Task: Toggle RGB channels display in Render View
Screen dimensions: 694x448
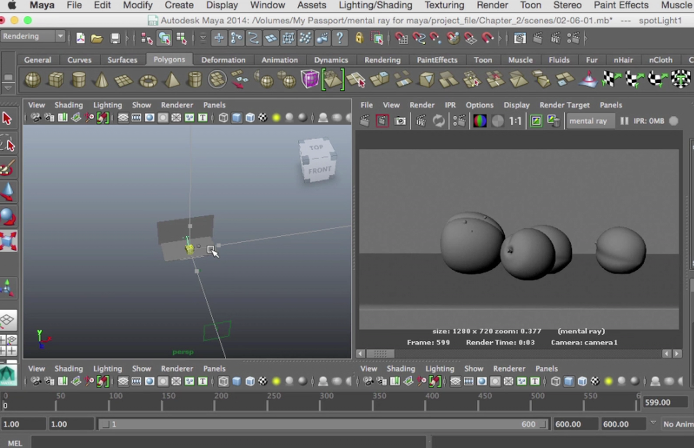Action: click(x=480, y=121)
